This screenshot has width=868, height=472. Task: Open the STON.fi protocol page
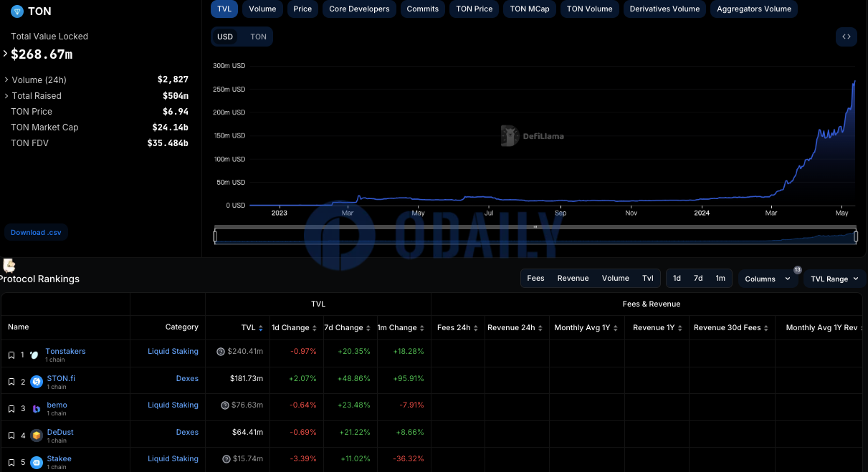[x=61, y=378]
